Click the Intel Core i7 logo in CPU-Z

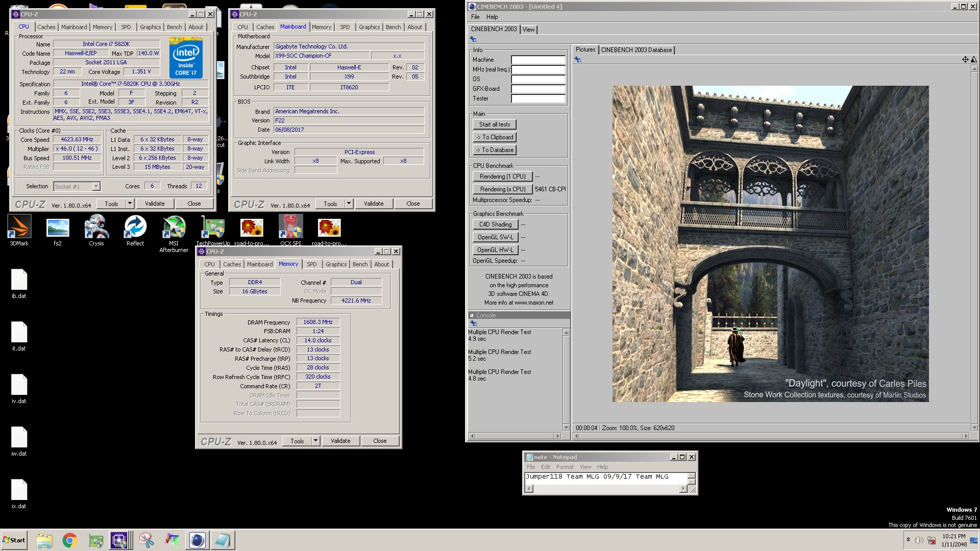click(x=186, y=58)
